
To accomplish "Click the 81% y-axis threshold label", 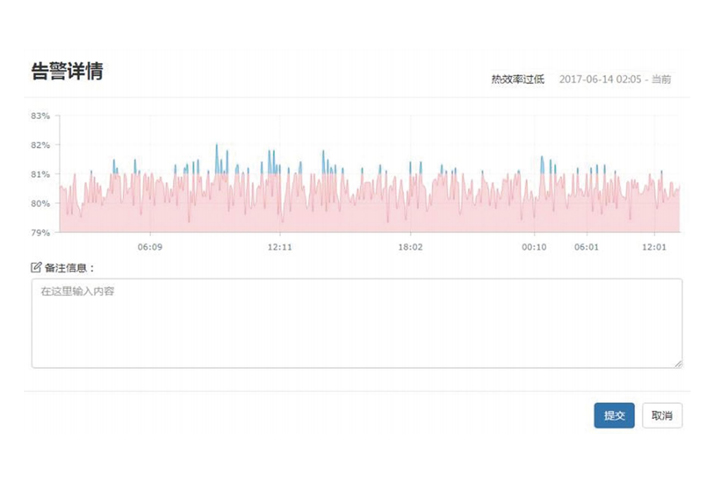I will point(40,174).
